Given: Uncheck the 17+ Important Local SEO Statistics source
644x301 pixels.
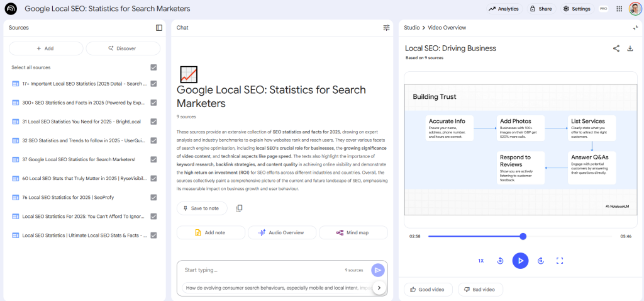Looking at the screenshot, I should [153, 84].
